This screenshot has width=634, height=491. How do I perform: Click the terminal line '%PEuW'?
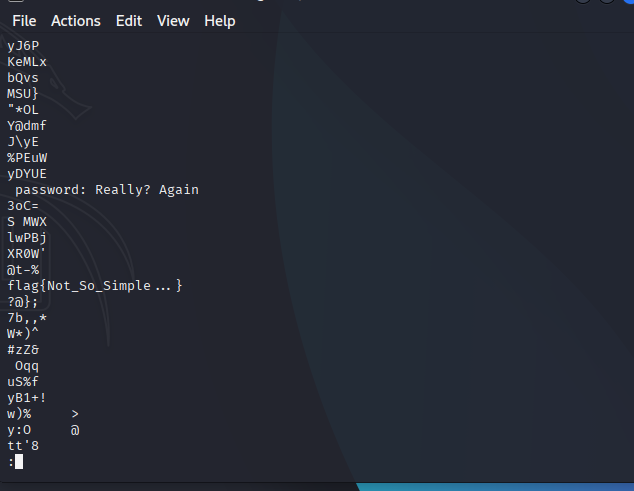click(x=27, y=158)
